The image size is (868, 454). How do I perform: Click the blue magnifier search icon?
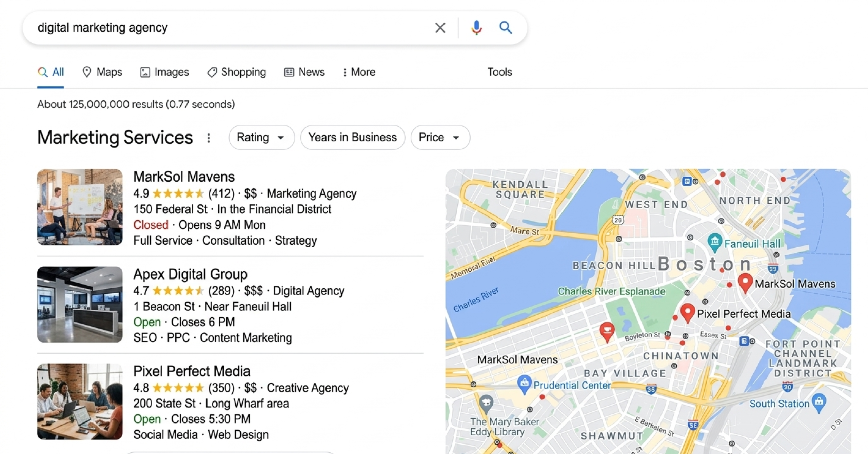(x=506, y=27)
